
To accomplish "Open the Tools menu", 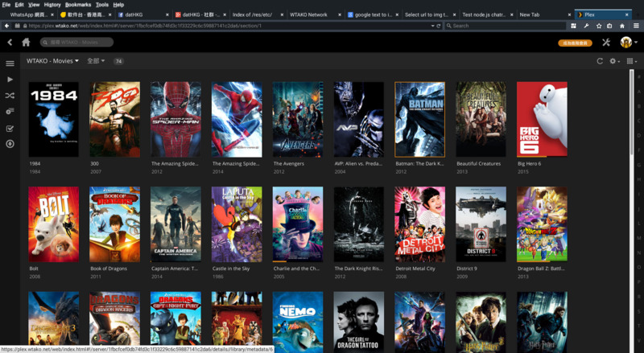I will pyautogui.click(x=102, y=5).
